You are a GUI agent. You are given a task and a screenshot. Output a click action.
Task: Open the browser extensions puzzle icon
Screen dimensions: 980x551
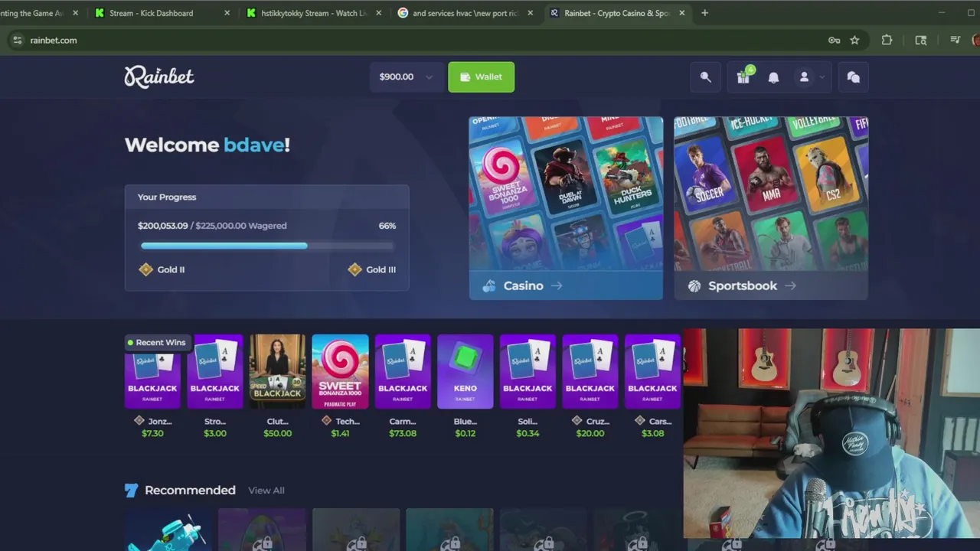point(887,40)
